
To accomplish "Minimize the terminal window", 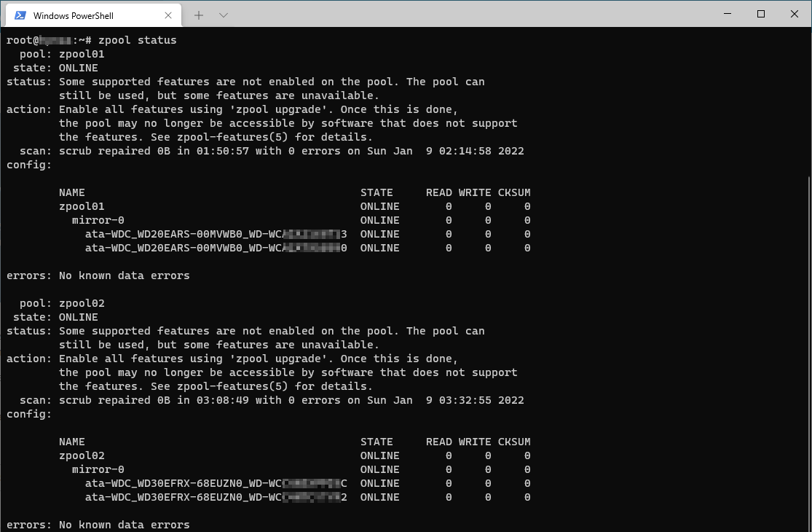I will point(726,14).
